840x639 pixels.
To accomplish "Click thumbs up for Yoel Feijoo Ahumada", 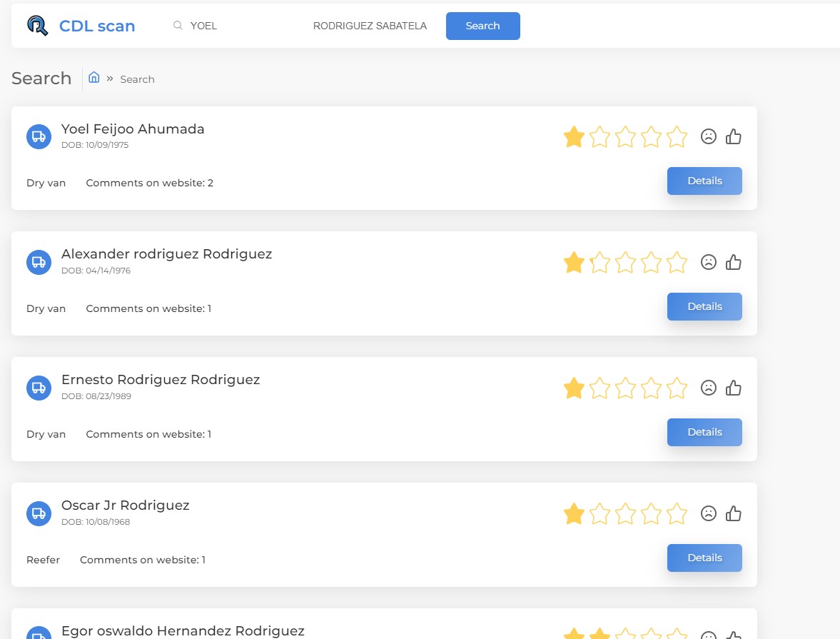I will (734, 136).
